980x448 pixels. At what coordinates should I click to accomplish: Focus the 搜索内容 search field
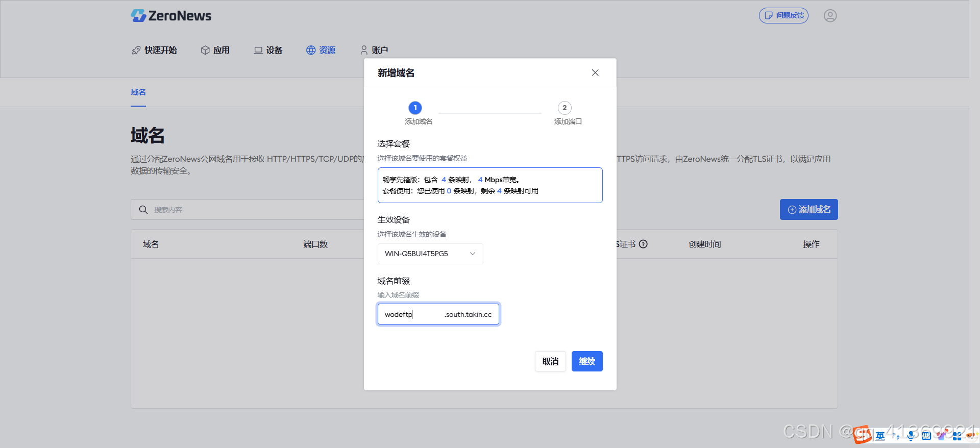pos(248,210)
